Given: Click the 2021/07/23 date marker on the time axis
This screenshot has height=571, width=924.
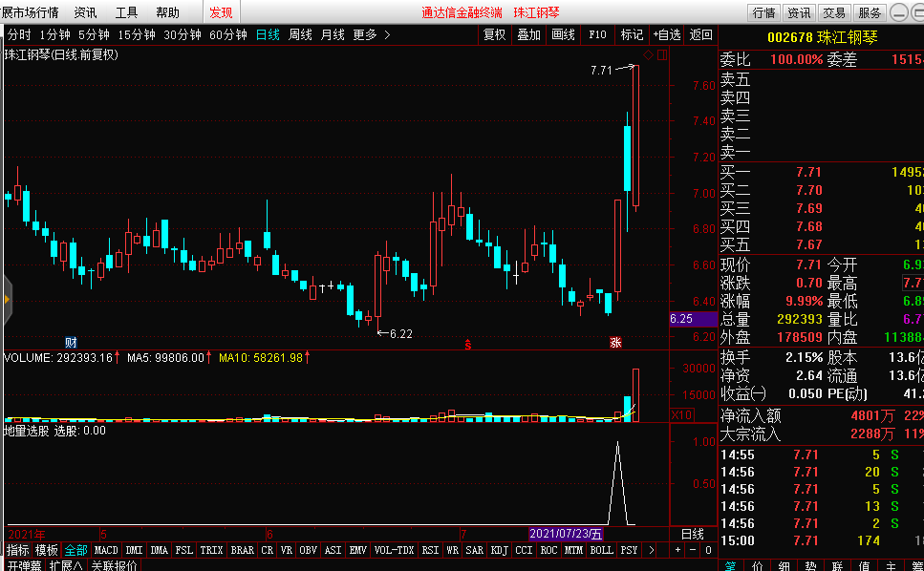Looking at the screenshot, I should (x=566, y=534).
